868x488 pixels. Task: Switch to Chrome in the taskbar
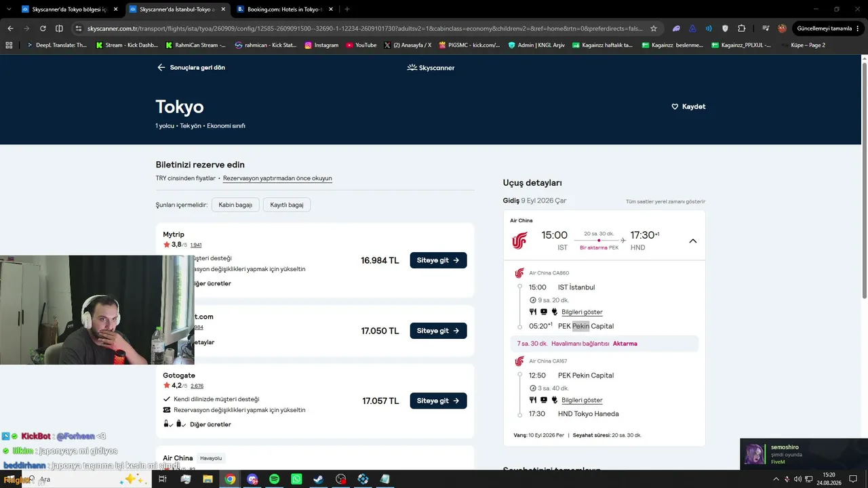pos(230,479)
